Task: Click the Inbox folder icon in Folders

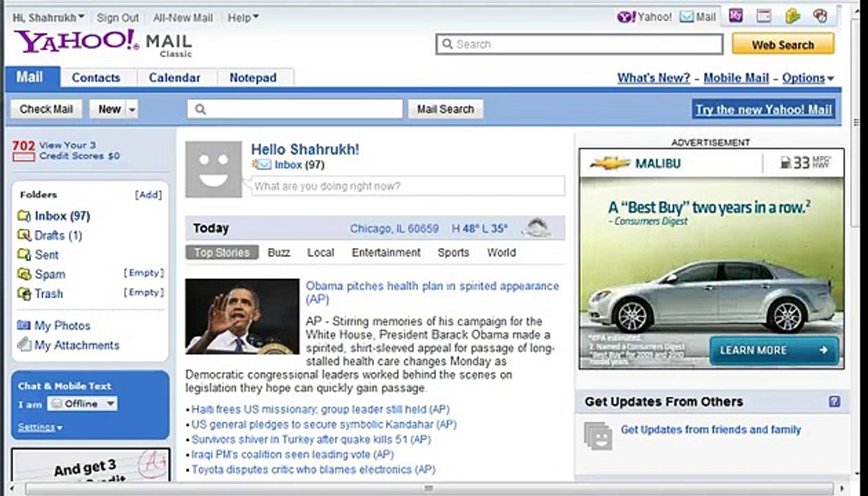Action: (24, 216)
